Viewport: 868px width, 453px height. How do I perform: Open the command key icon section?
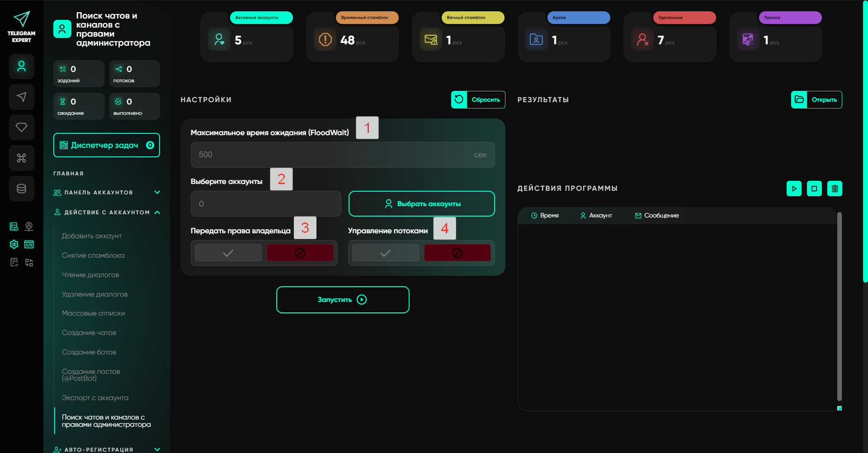point(21,158)
